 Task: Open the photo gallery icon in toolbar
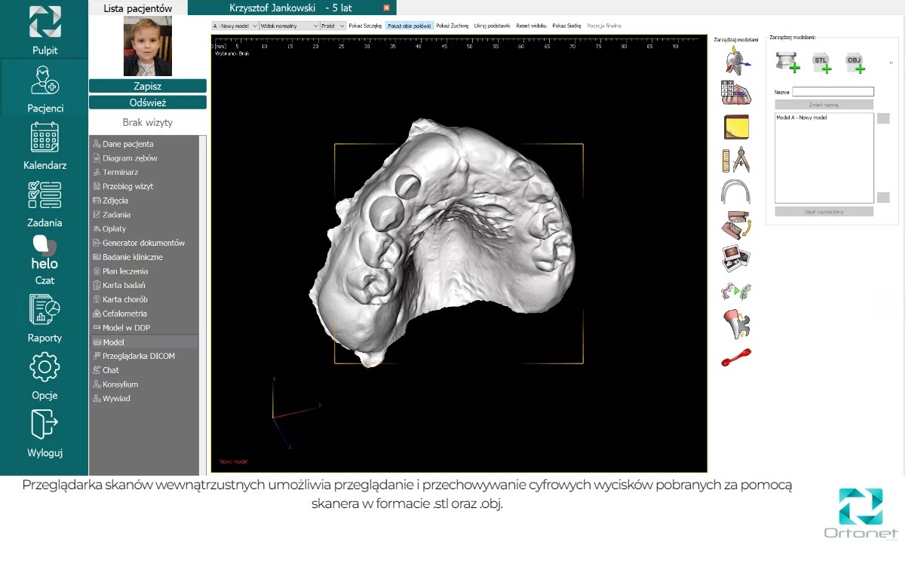(x=735, y=259)
